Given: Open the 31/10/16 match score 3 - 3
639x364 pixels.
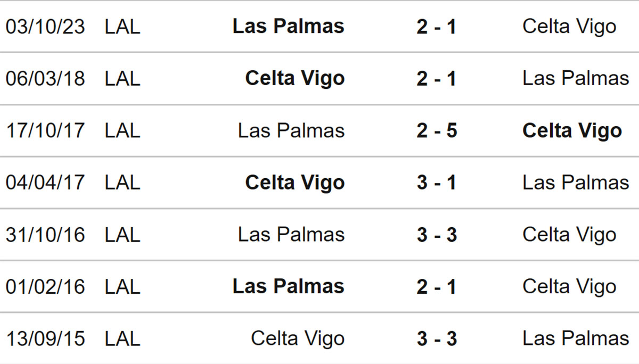Looking at the screenshot, I should pyautogui.click(x=437, y=234).
